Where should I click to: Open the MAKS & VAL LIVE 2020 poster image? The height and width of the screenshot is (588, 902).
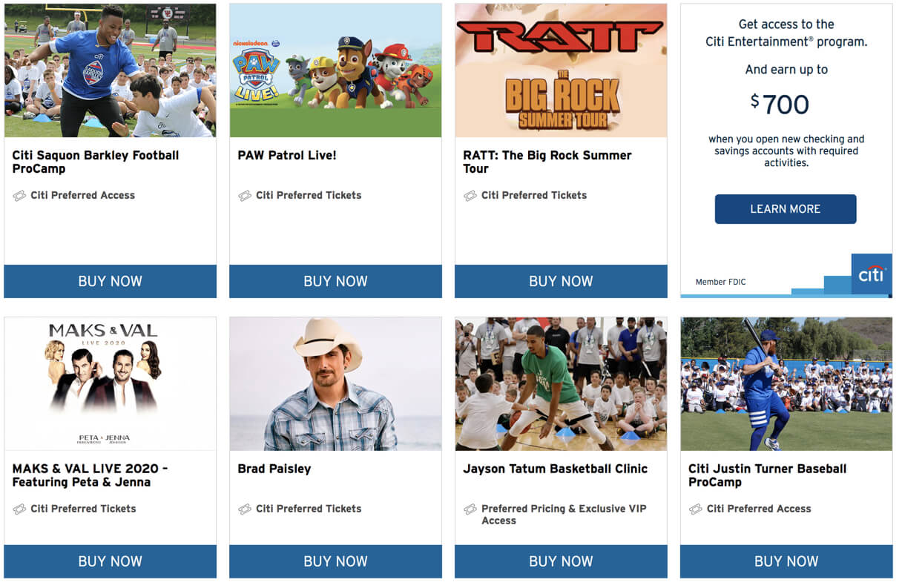[111, 384]
